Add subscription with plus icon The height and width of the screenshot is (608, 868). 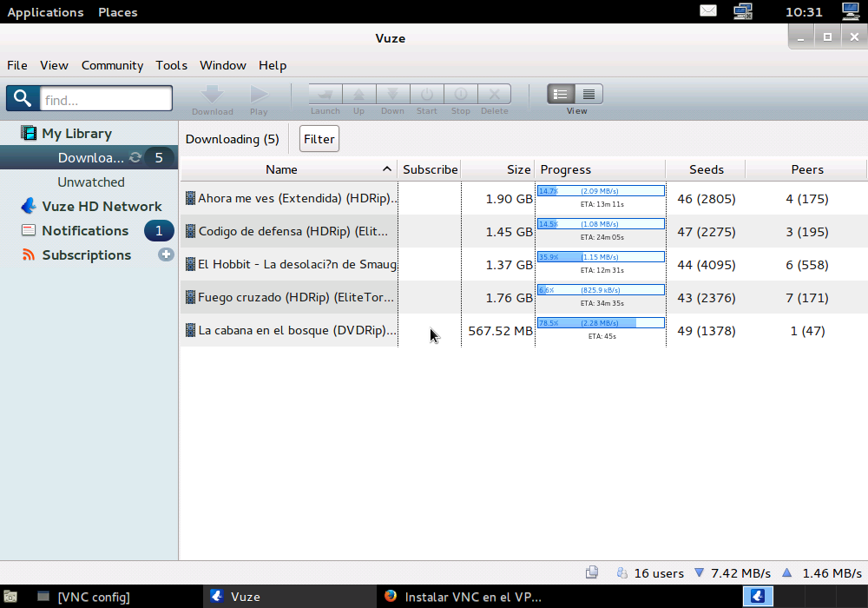[166, 254]
